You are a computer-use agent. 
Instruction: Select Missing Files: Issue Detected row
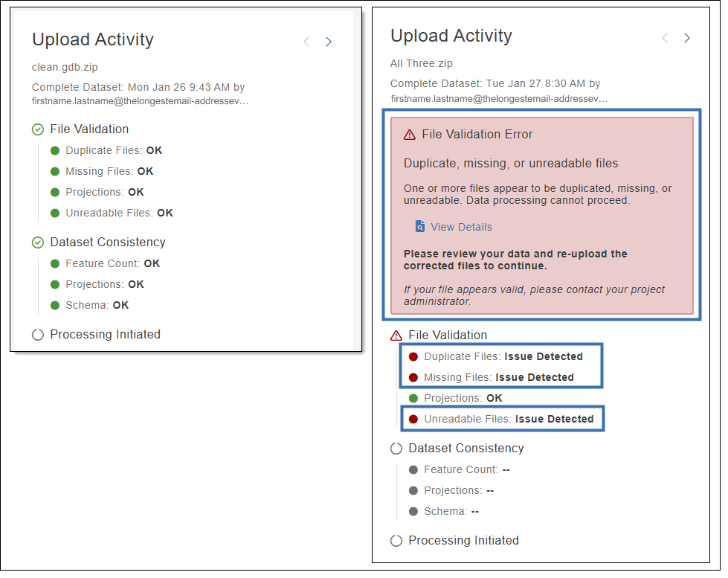pyautogui.click(x=498, y=377)
